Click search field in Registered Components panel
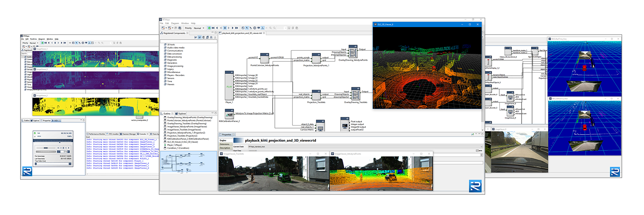Viewport: 644px width, 215px height. click(189, 41)
